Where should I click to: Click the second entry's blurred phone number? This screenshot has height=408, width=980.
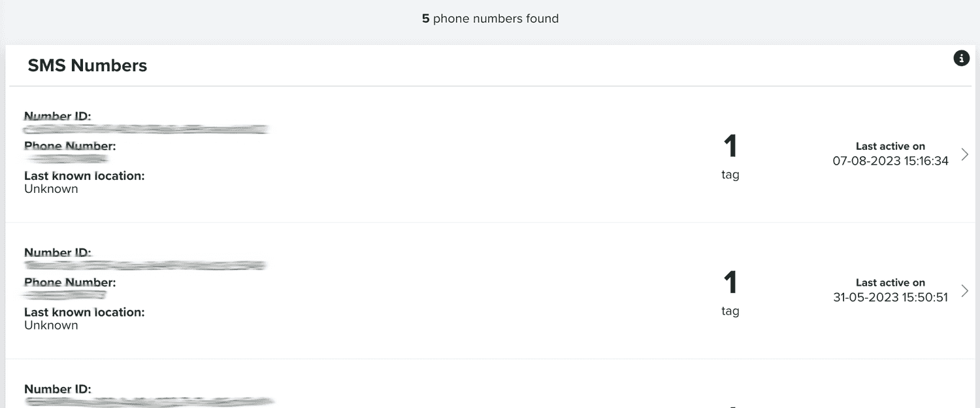pos(65,295)
